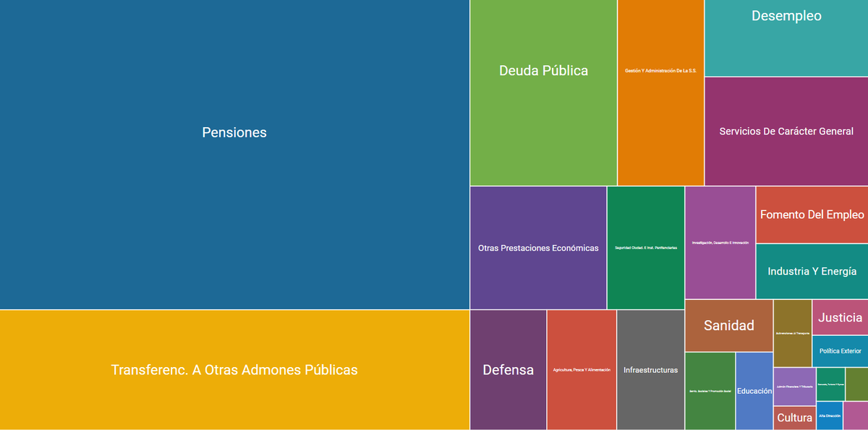868x430 pixels.
Task: Click the Industria Y Energía tile
Action: 812,272
